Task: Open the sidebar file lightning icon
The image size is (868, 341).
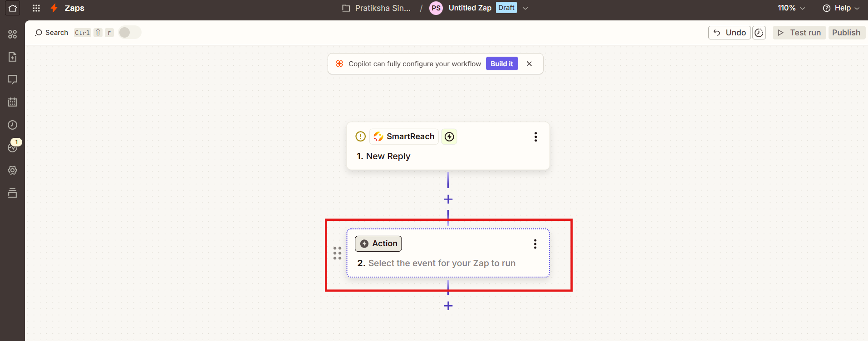Action: point(13,57)
